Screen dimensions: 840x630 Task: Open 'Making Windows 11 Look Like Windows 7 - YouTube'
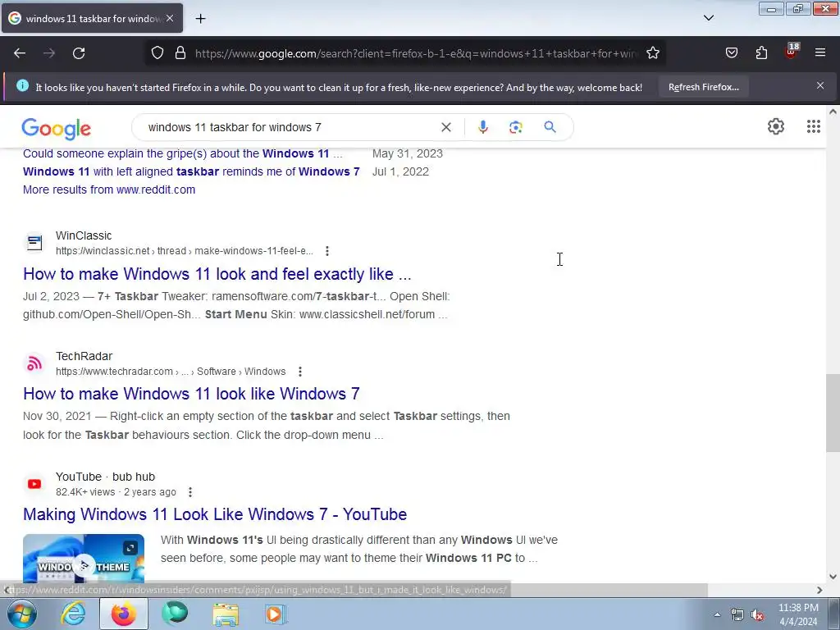click(215, 514)
